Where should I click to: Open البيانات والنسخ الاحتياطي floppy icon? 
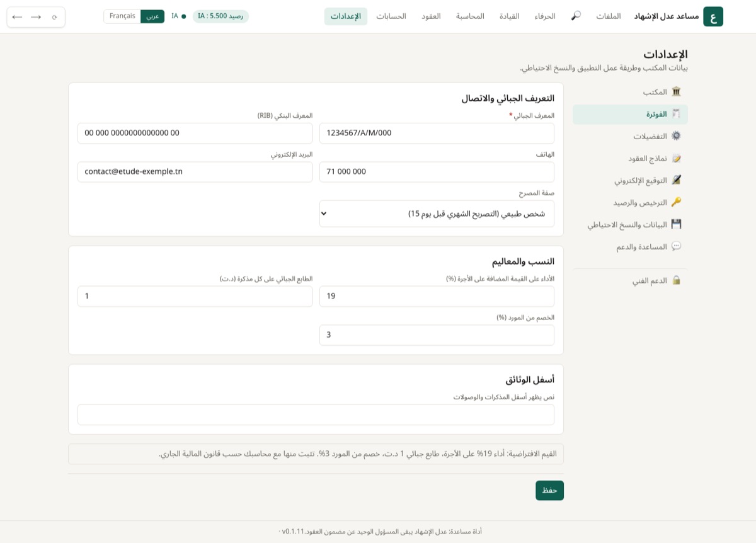coord(676,224)
